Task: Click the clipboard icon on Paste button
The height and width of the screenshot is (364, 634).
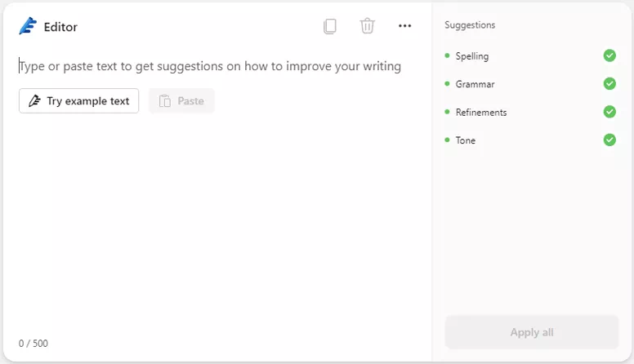Action: [x=165, y=101]
